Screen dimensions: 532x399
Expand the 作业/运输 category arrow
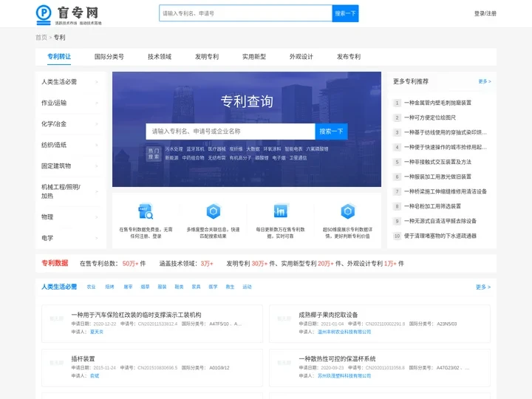[97, 103]
